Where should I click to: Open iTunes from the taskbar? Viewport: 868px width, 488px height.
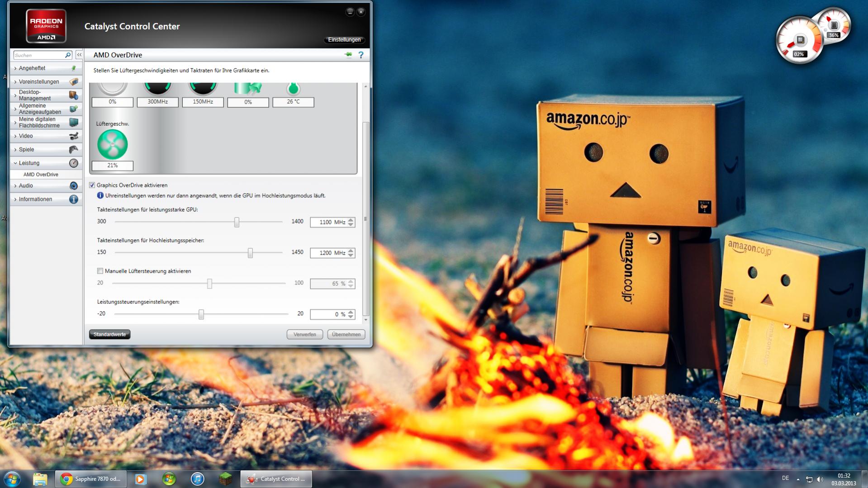pyautogui.click(x=197, y=479)
